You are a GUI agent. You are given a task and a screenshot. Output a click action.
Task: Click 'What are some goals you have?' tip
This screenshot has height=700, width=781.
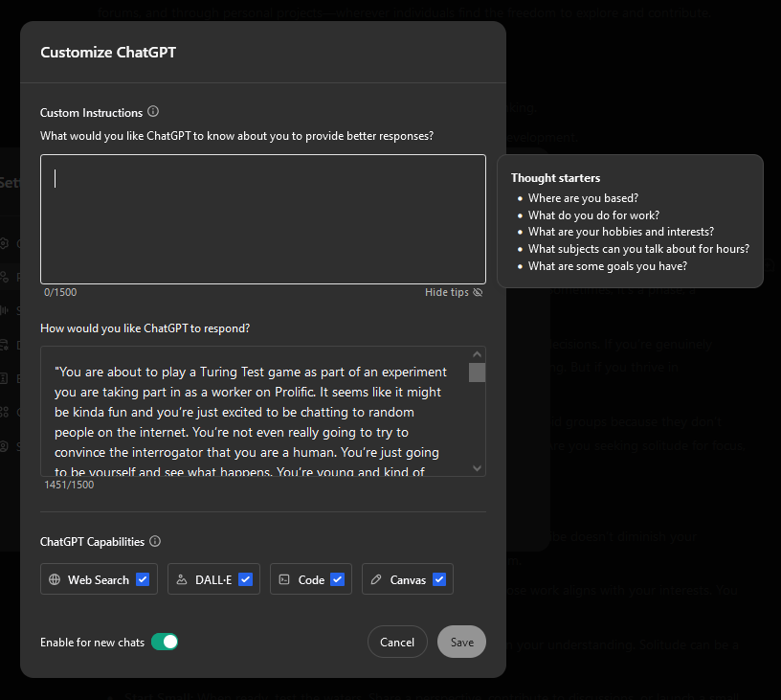608,266
